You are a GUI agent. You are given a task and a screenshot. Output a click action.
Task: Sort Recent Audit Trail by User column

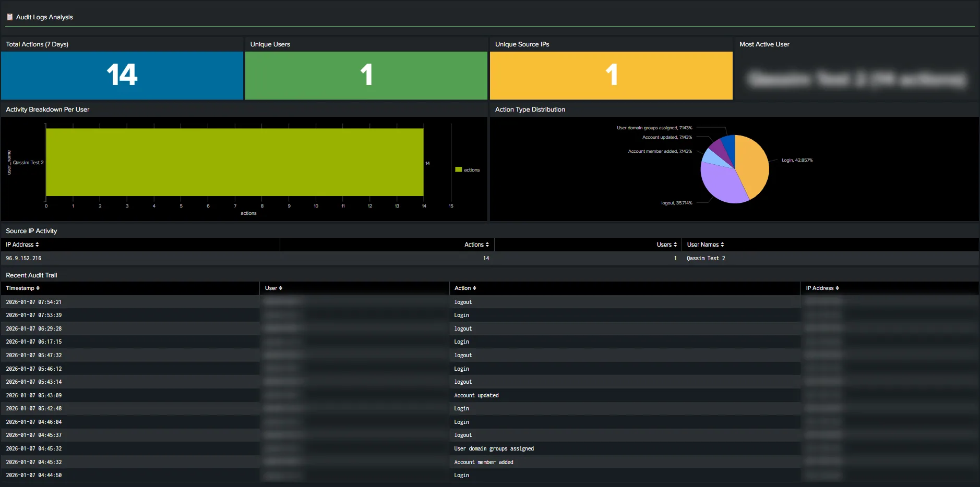click(x=273, y=288)
